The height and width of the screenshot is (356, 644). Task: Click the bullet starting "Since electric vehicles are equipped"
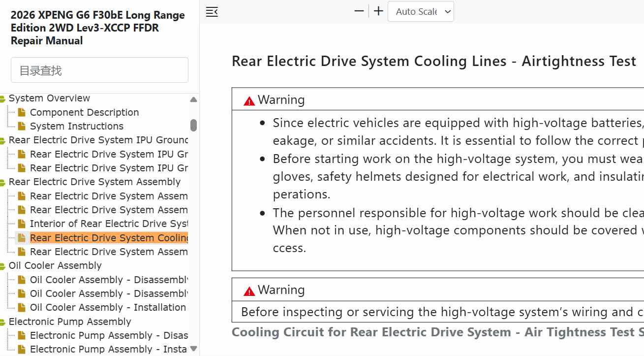458,131
